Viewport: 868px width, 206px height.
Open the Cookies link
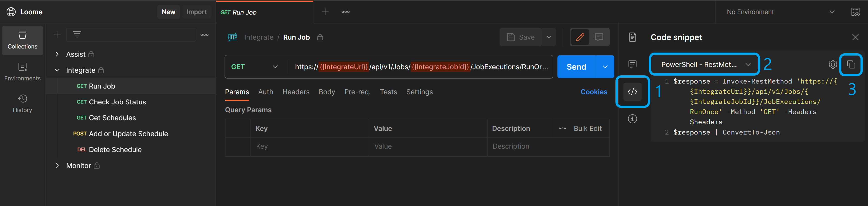[594, 92]
